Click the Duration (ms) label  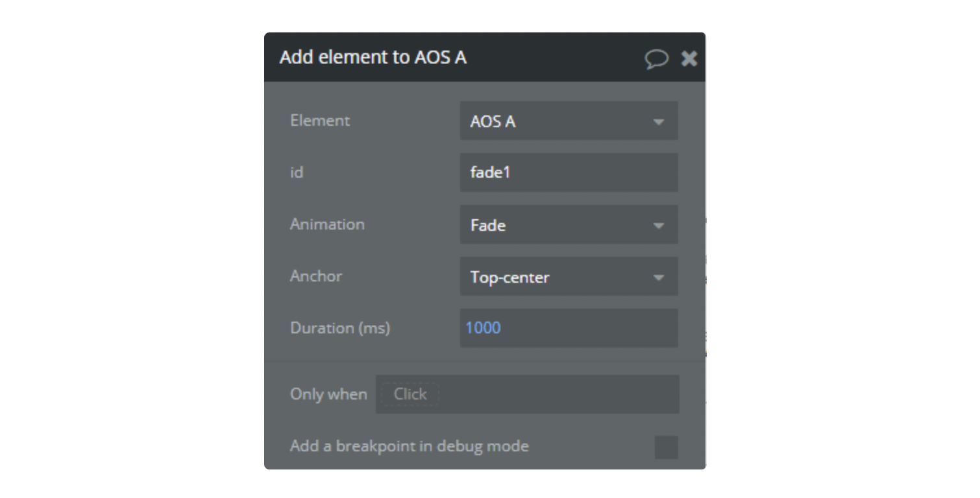pyautogui.click(x=340, y=328)
